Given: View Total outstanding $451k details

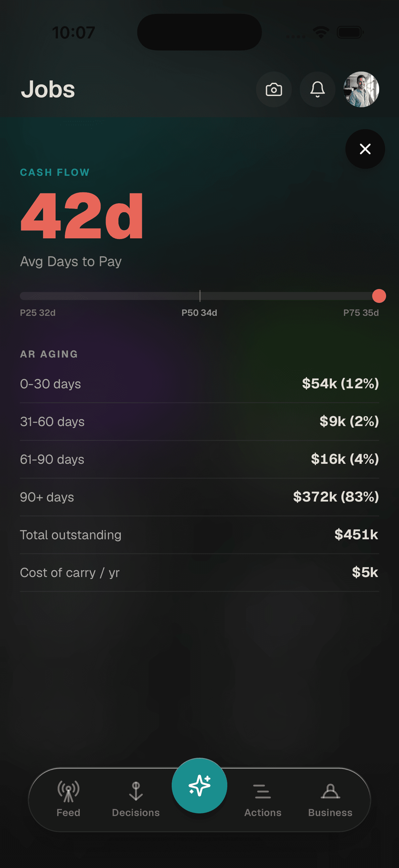Looking at the screenshot, I should pos(199,535).
